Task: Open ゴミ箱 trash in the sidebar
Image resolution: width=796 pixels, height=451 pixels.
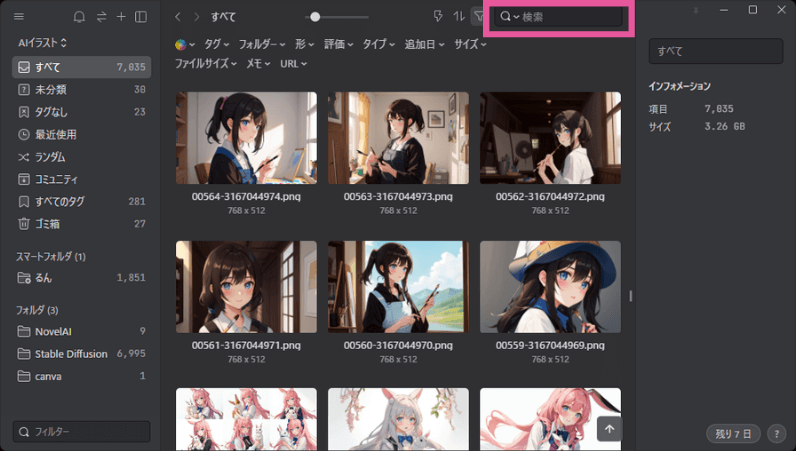Action: click(81, 224)
